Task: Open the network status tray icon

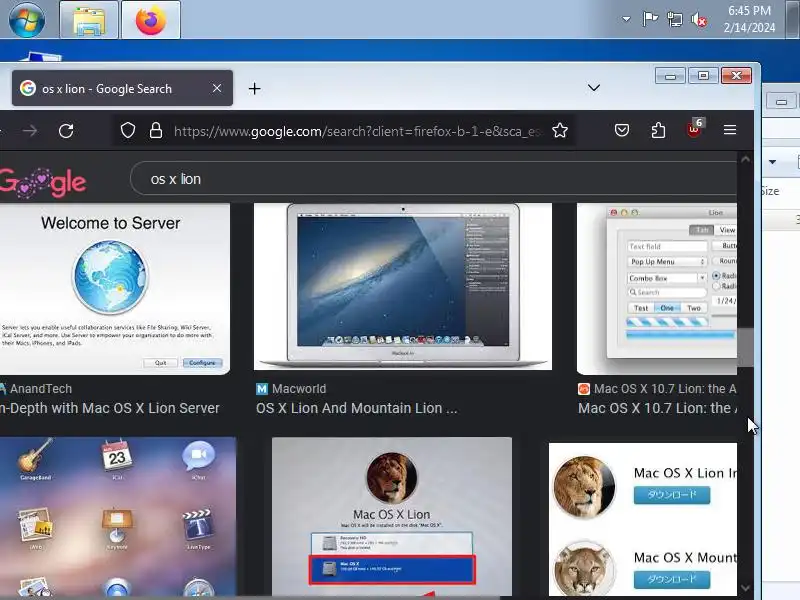Action: tap(674, 19)
